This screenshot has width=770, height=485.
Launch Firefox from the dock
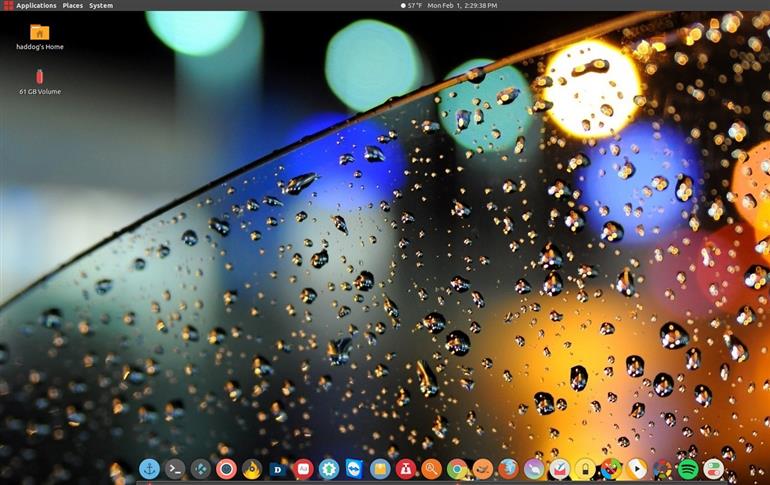[508, 469]
